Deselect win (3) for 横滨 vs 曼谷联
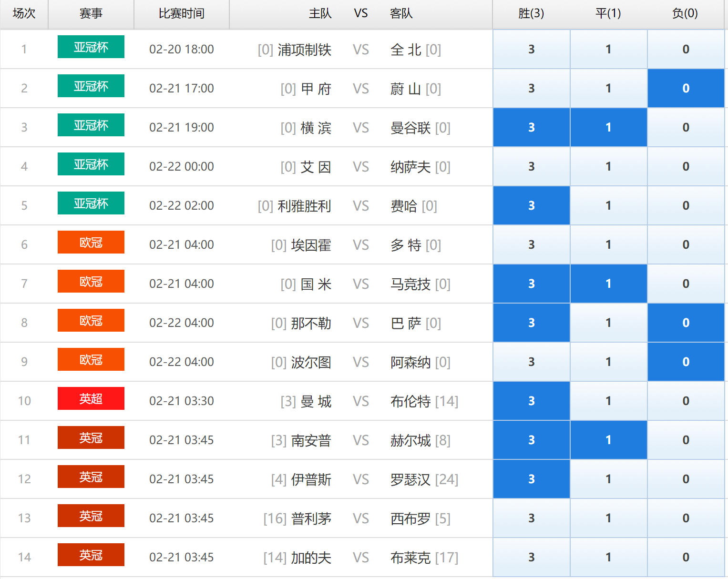The height and width of the screenshot is (579, 728). [532, 127]
